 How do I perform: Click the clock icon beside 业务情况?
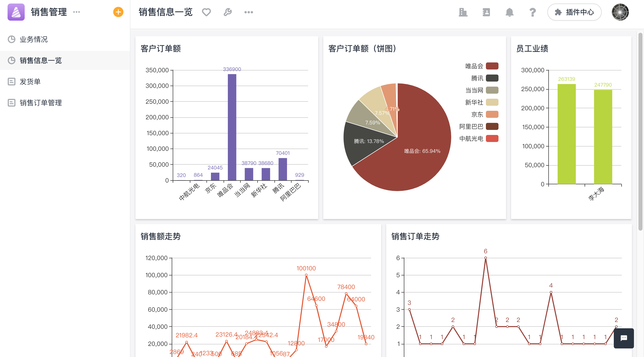[12, 39]
